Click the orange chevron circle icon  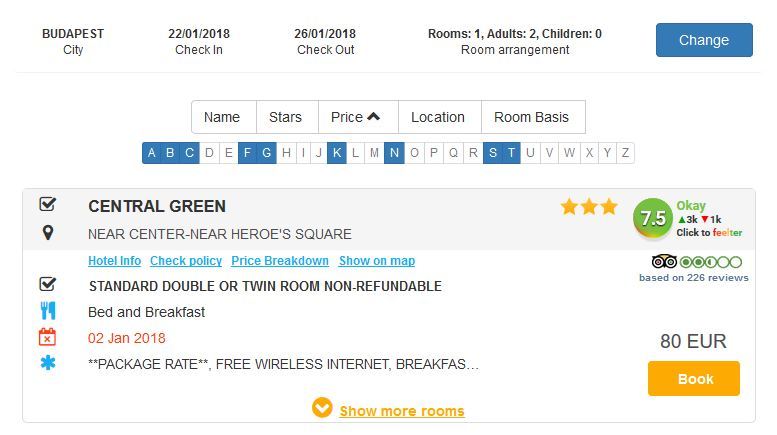pos(322,407)
